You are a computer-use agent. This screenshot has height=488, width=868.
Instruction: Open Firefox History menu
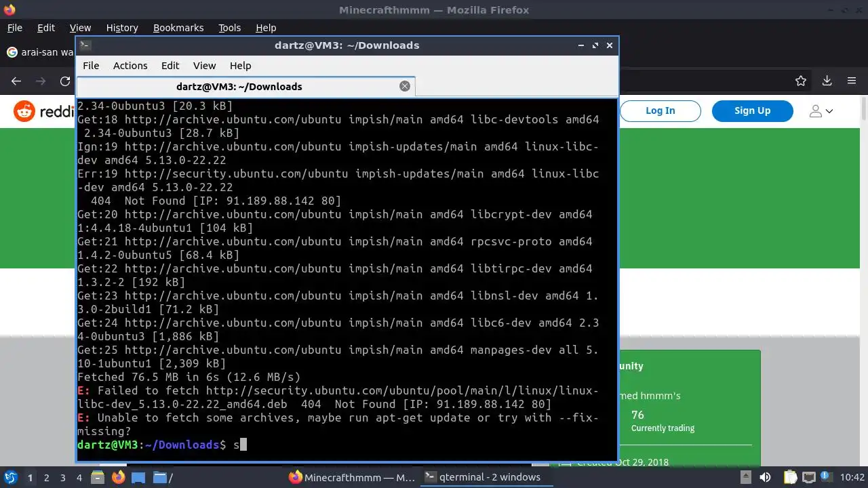(x=122, y=28)
